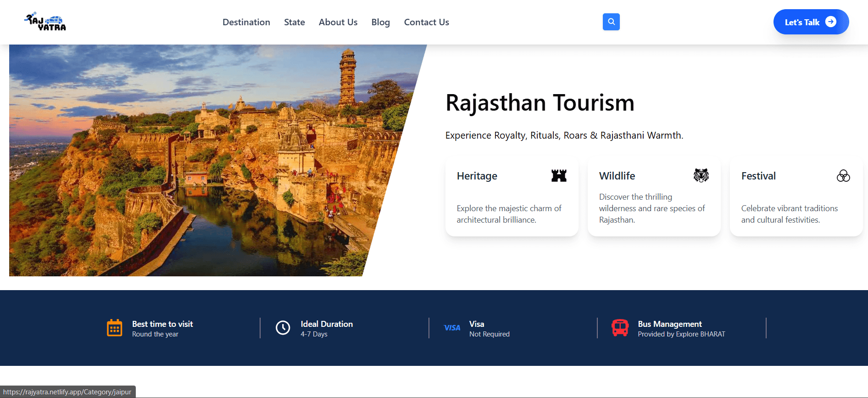Image resolution: width=868 pixels, height=398 pixels.
Task: Click the blue search magnifier icon
Action: pyautogui.click(x=611, y=22)
